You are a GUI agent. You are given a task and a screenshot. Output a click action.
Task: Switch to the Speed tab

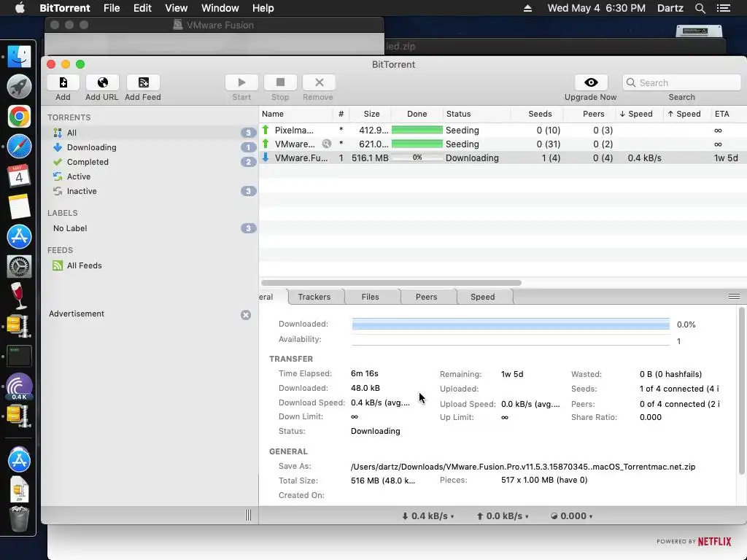(483, 297)
